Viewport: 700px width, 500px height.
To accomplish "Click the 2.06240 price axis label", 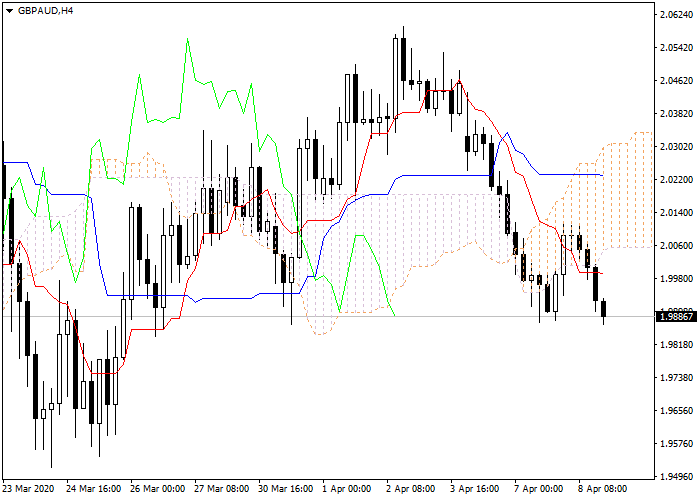I will (x=678, y=15).
